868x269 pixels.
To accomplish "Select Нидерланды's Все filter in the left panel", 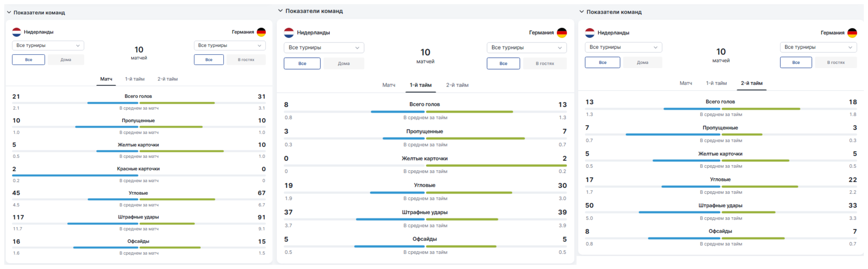I will click(x=28, y=60).
